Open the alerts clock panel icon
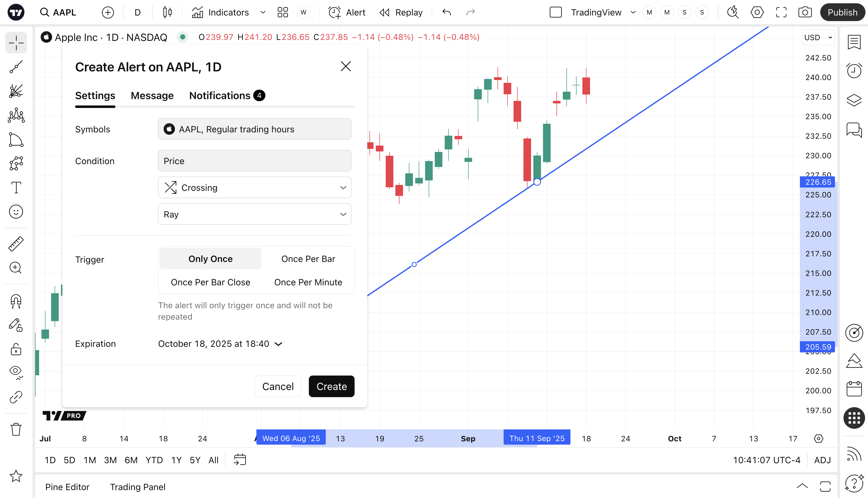 click(x=854, y=71)
